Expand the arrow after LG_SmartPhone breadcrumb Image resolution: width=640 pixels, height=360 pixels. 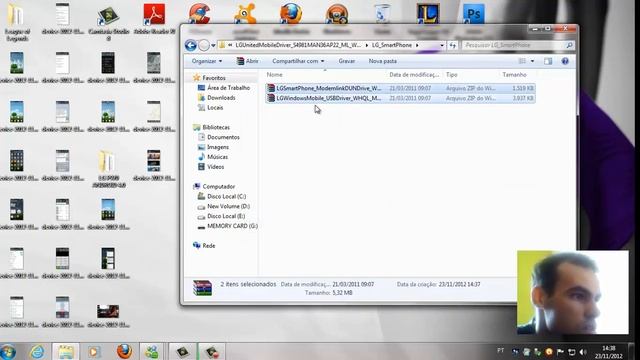[x=417, y=45]
